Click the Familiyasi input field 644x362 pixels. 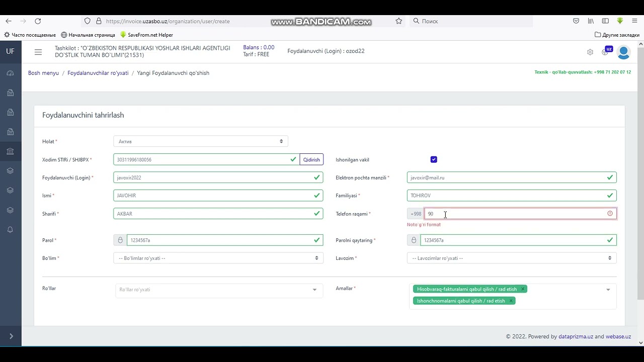(512, 196)
